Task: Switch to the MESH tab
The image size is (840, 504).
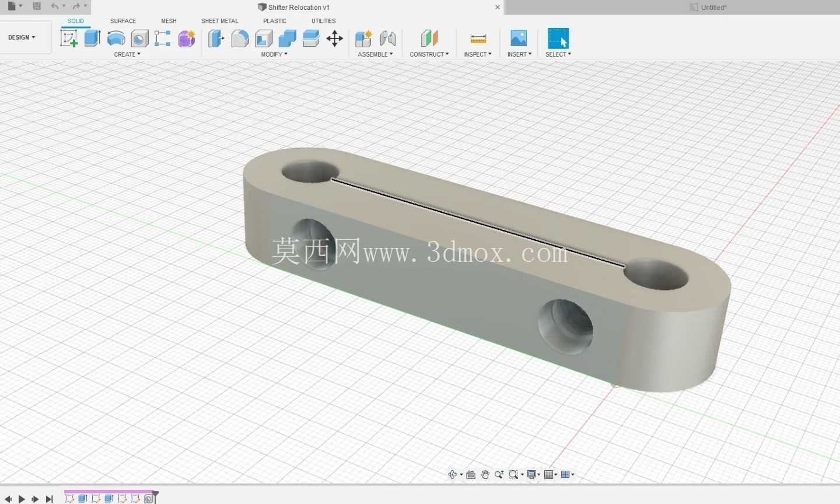Action: point(169,21)
